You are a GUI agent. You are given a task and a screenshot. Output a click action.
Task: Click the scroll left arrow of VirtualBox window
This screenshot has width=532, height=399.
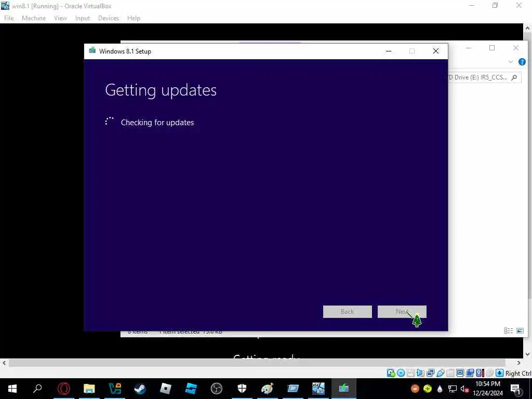4,363
